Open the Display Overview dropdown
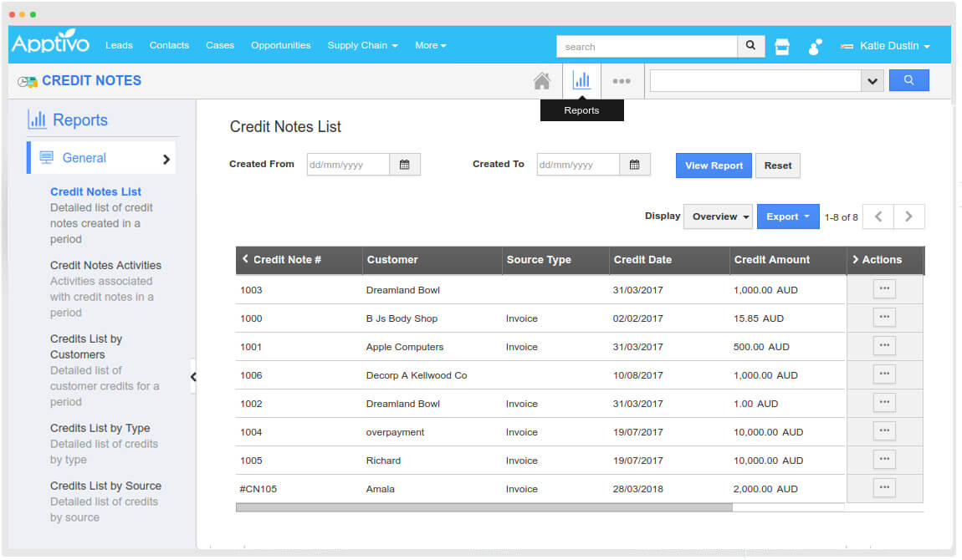This screenshot has width=962, height=560. (718, 216)
